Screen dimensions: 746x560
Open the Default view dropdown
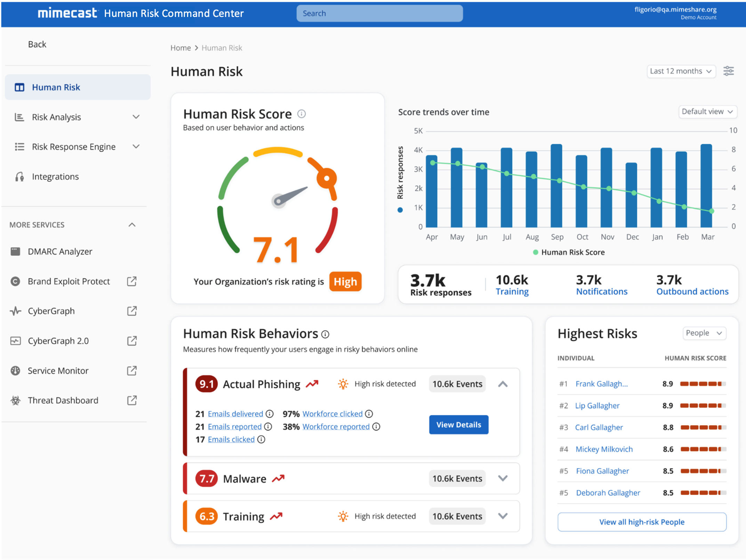tap(707, 112)
